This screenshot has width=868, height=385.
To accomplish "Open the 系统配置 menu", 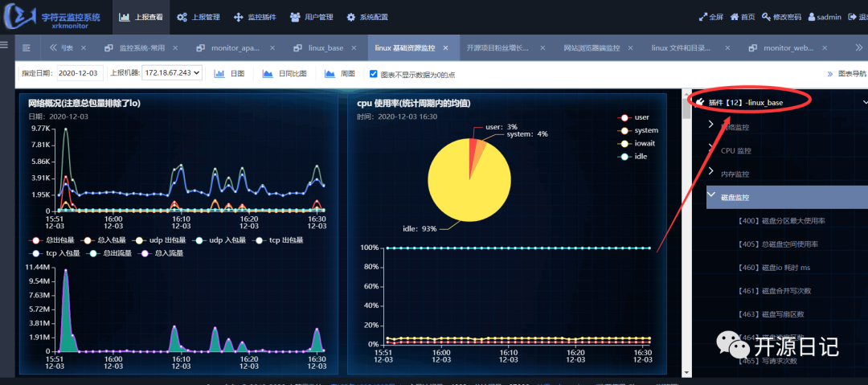I will [367, 17].
